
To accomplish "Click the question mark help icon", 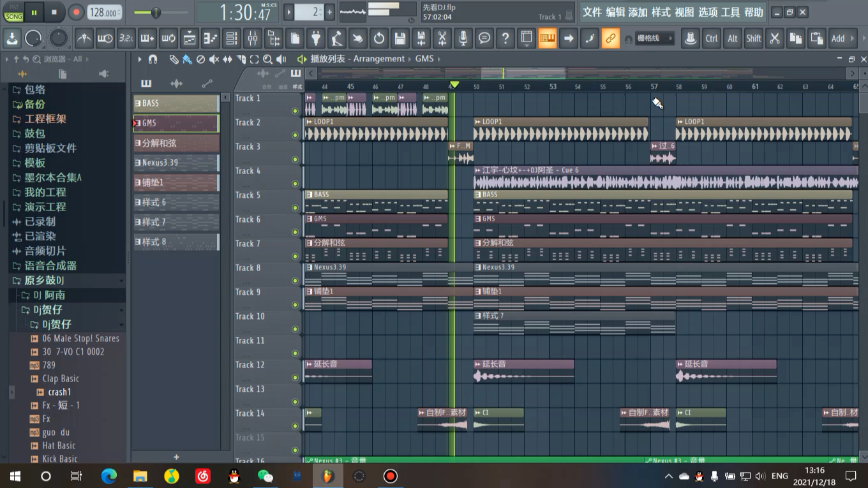I will [505, 38].
